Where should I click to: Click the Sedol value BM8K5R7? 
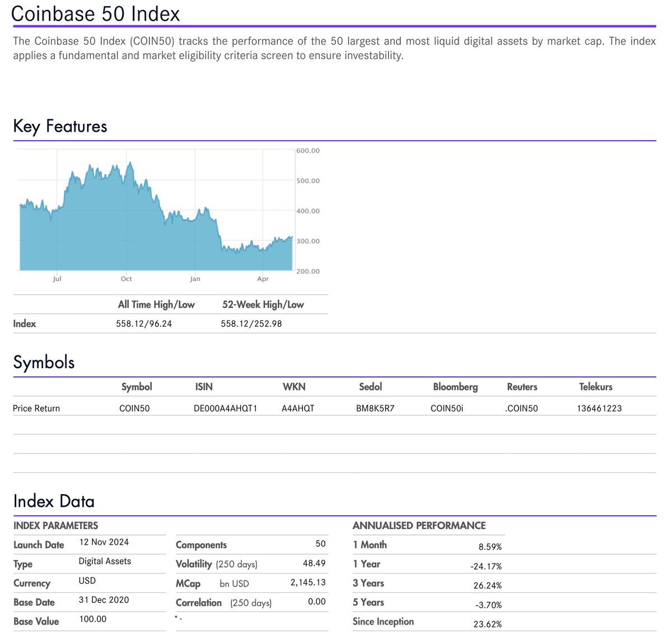coord(375,408)
